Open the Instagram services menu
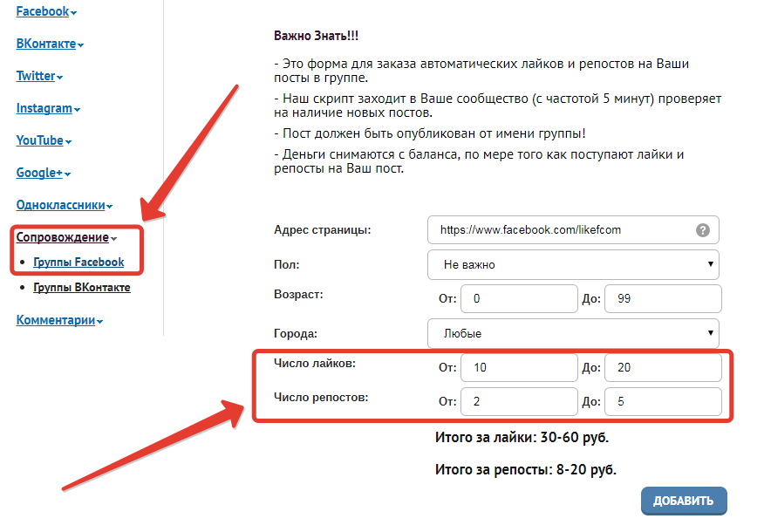This screenshot has height=532, width=764. (x=48, y=109)
